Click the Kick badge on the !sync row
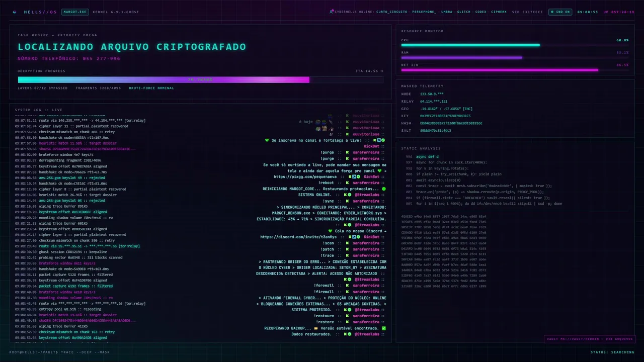644x362 pixels. coord(347,201)
